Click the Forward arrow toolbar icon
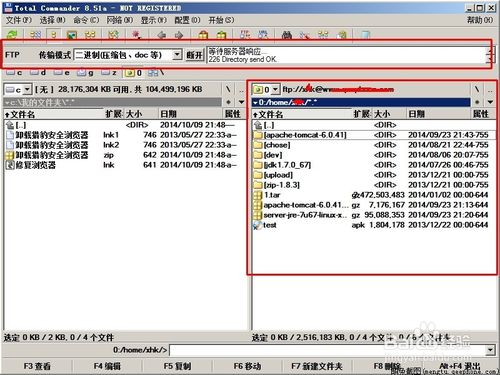This screenshot has width=500, height=375. click(179, 34)
